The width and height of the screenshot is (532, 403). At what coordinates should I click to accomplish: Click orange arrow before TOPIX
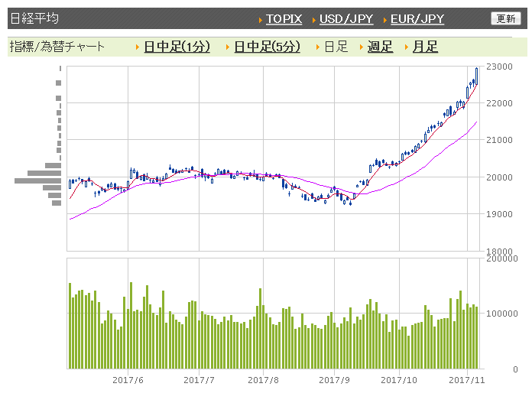tap(260, 20)
